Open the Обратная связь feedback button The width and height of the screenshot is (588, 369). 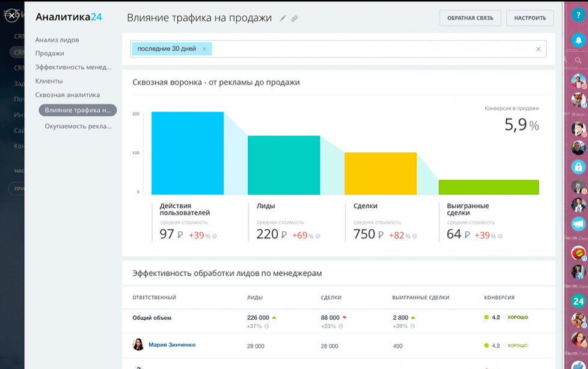[x=470, y=18]
